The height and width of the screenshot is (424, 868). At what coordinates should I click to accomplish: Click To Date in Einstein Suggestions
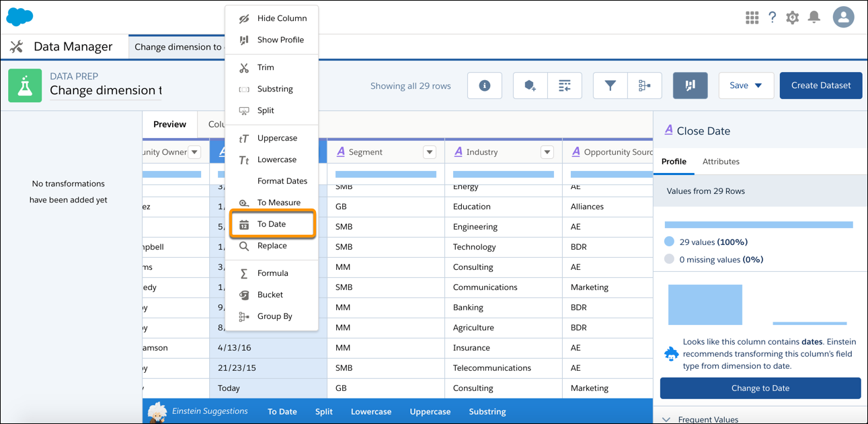(282, 412)
